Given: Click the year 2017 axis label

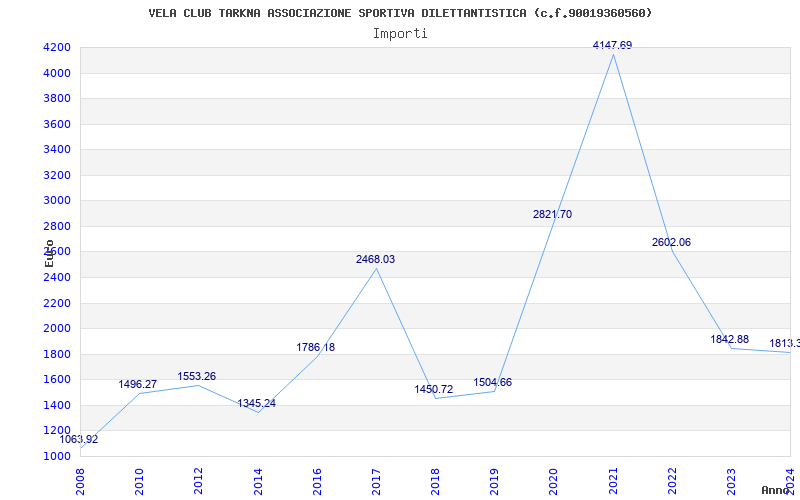Looking at the screenshot, I should pos(377,482).
